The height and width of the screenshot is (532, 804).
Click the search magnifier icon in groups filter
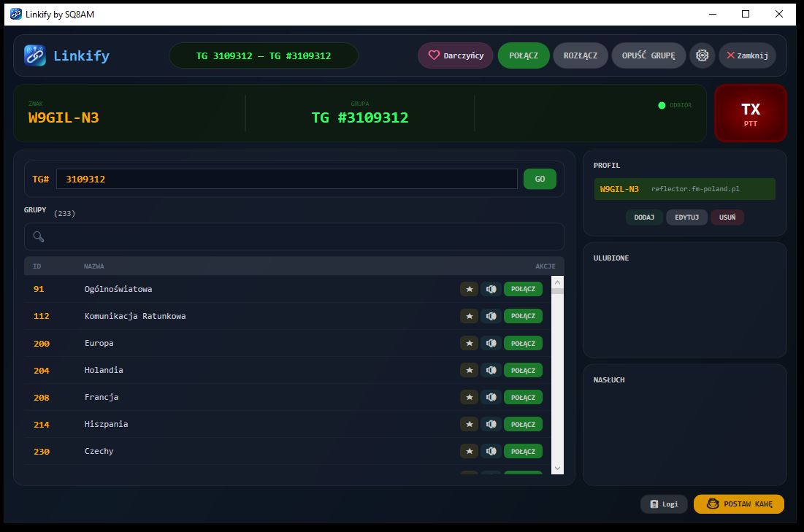39,236
